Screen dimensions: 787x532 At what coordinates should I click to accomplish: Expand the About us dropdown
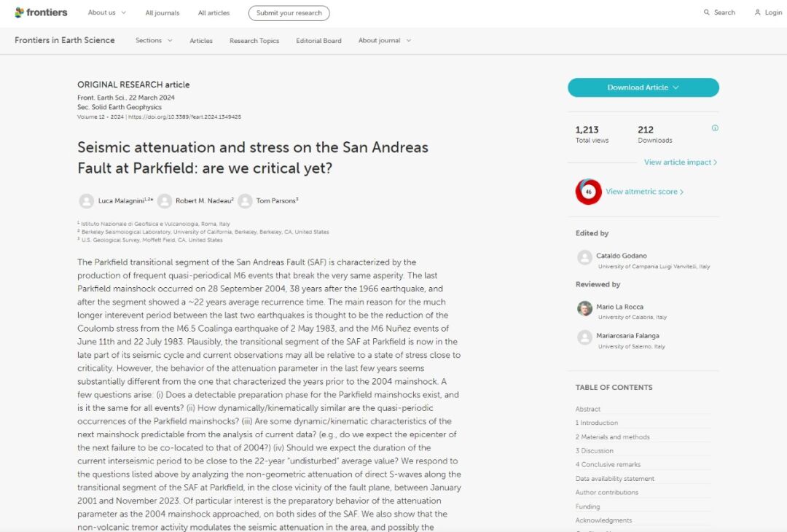106,12
